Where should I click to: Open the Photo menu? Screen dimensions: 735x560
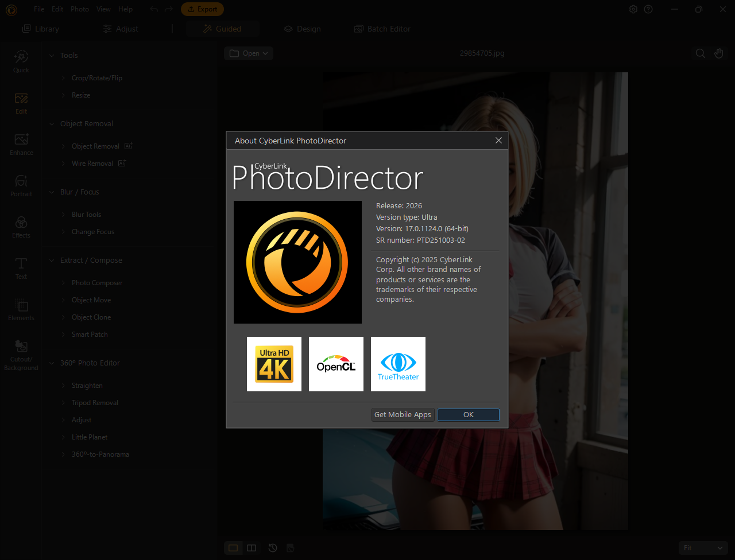pos(80,9)
